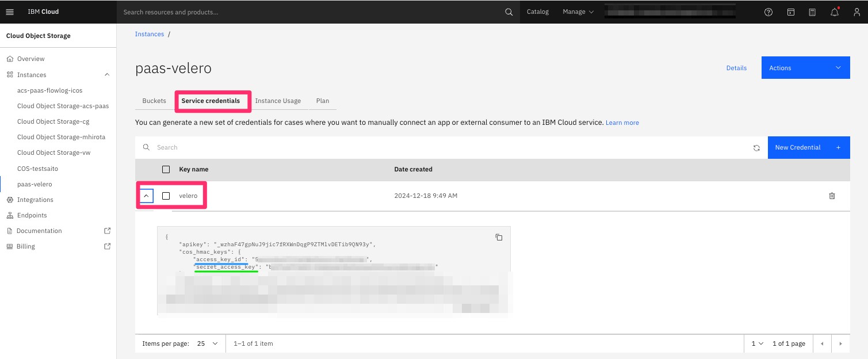This screenshot has height=359, width=868.
Task: Click the refresh credentials list icon
Action: (756, 148)
